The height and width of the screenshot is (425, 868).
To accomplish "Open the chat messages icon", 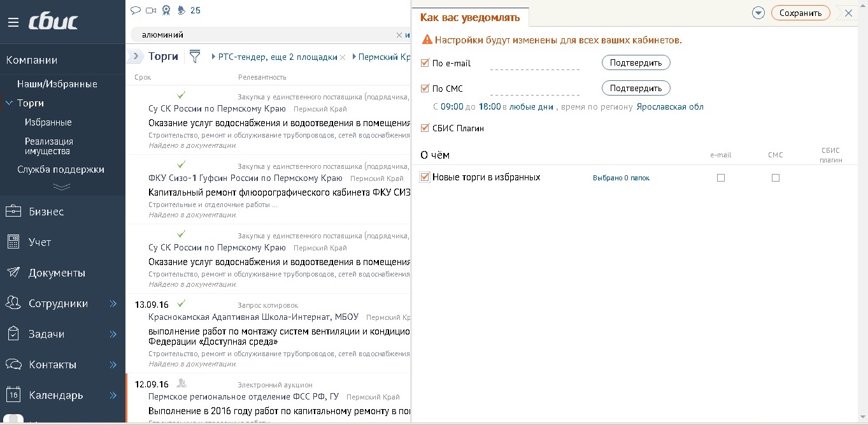I will point(136,10).
